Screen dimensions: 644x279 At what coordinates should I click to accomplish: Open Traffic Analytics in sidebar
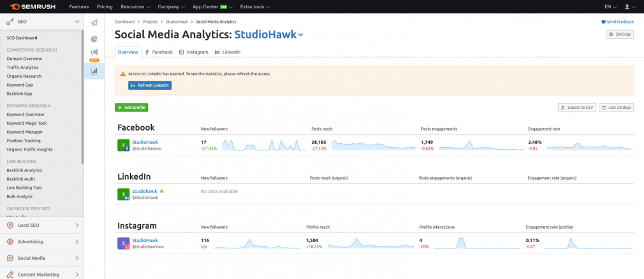[x=22, y=68]
